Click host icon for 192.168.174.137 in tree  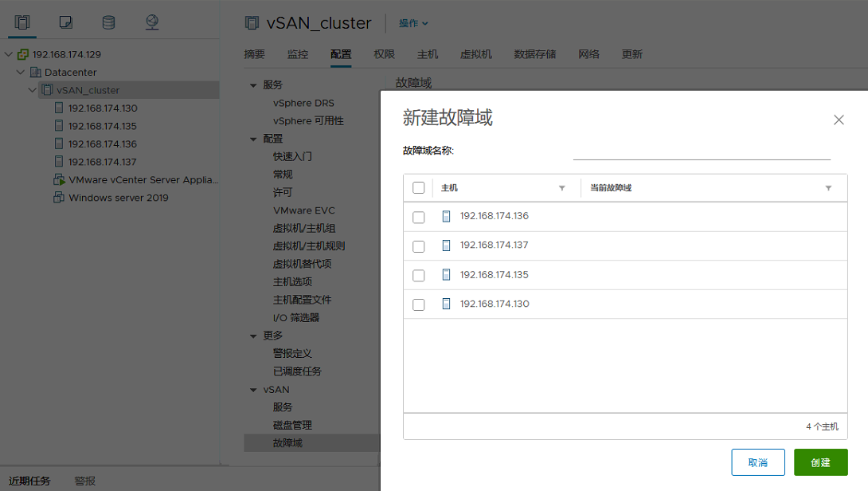59,161
